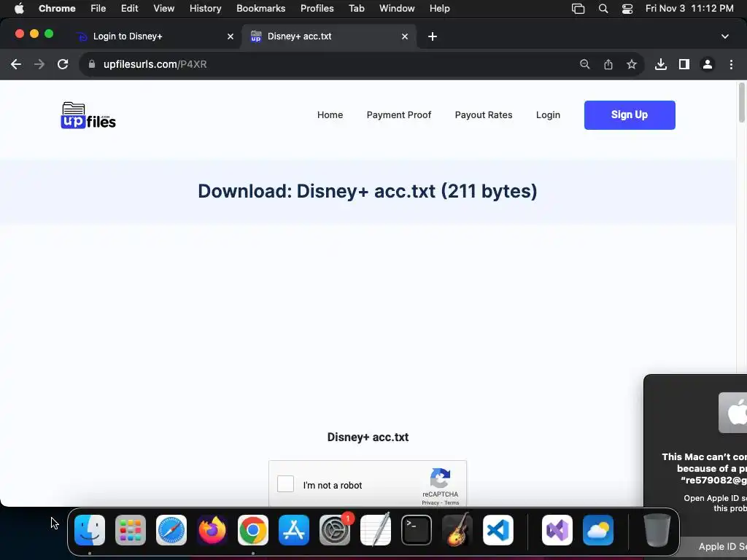Open the Bookmarks menu
The image size is (747, 560).
click(261, 9)
